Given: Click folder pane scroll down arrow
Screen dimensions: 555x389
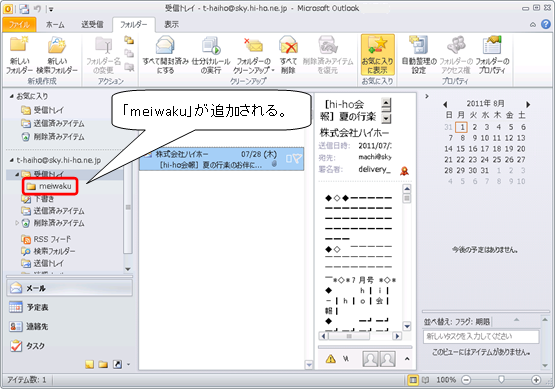Looking at the screenshot, I should pyautogui.click(x=128, y=269).
